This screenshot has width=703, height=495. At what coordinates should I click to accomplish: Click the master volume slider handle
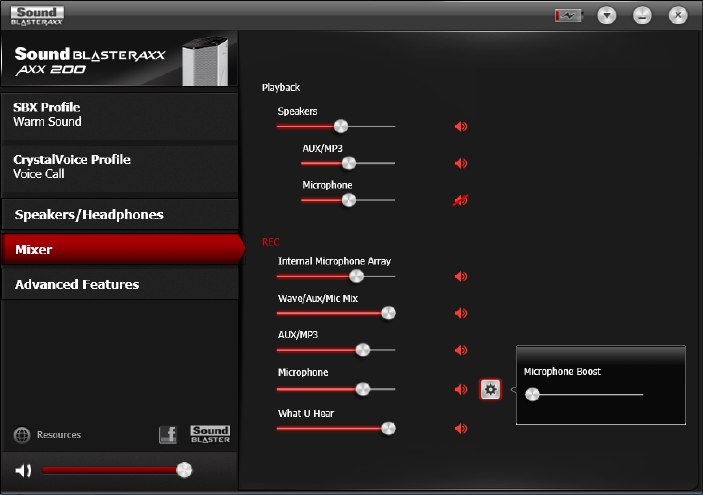click(184, 470)
